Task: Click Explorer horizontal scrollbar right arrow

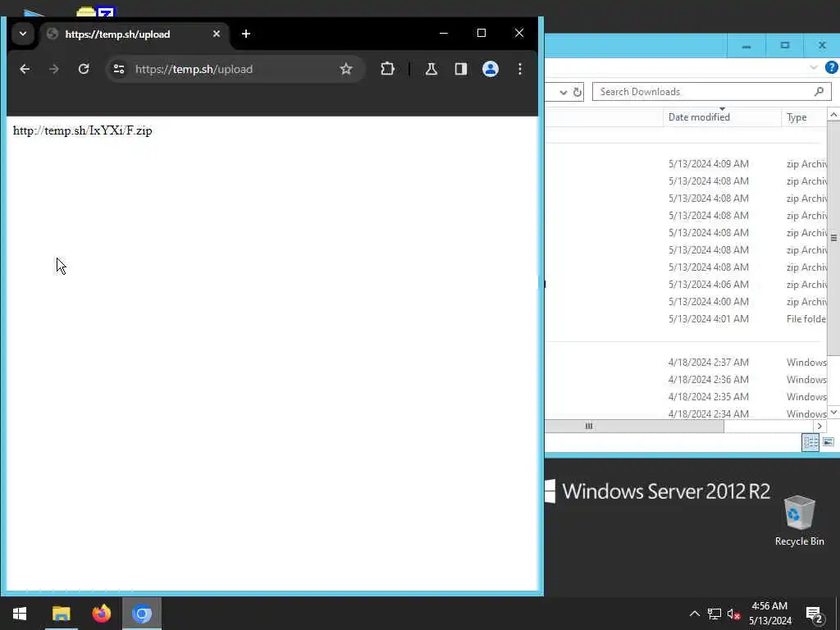Action: tap(819, 426)
